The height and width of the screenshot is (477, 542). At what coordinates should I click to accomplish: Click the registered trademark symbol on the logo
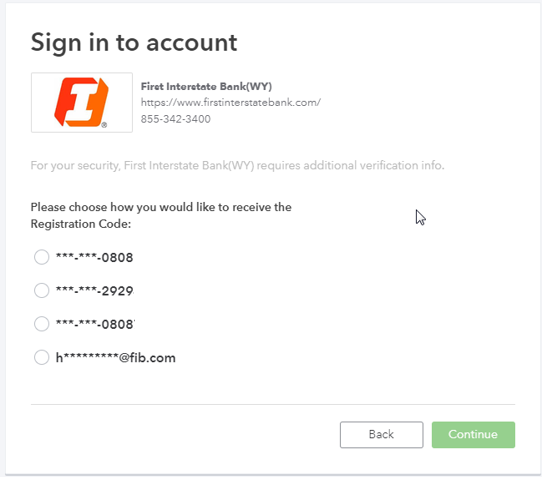coord(104,125)
